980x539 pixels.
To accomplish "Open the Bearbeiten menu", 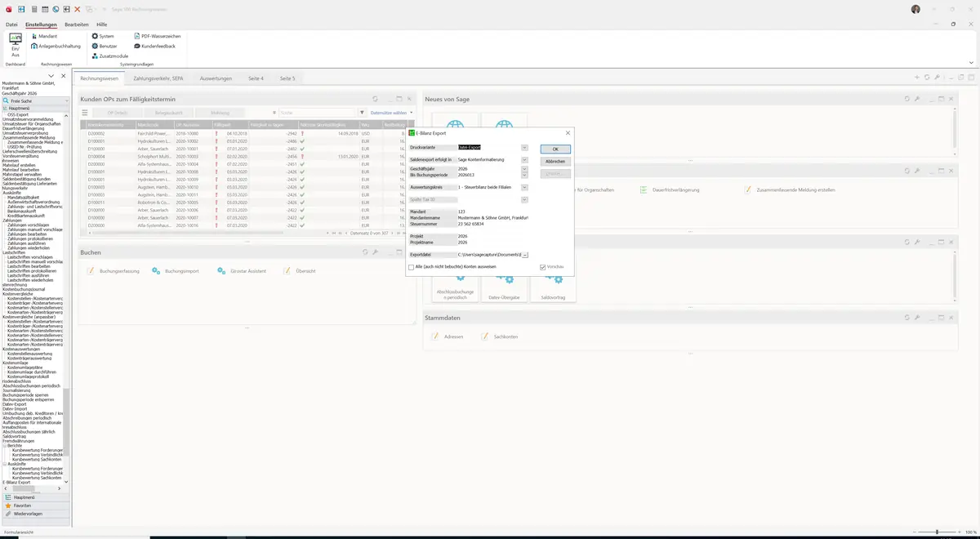I will tap(77, 24).
